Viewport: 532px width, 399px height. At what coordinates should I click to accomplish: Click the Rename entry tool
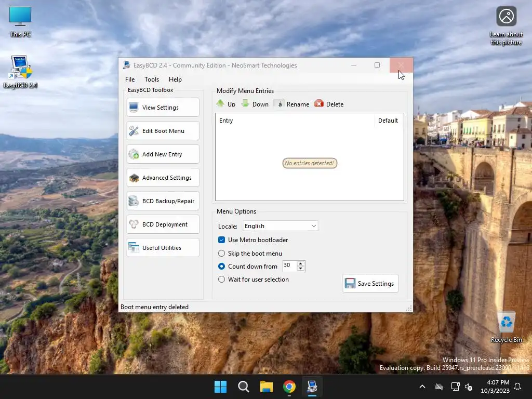pos(292,104)
